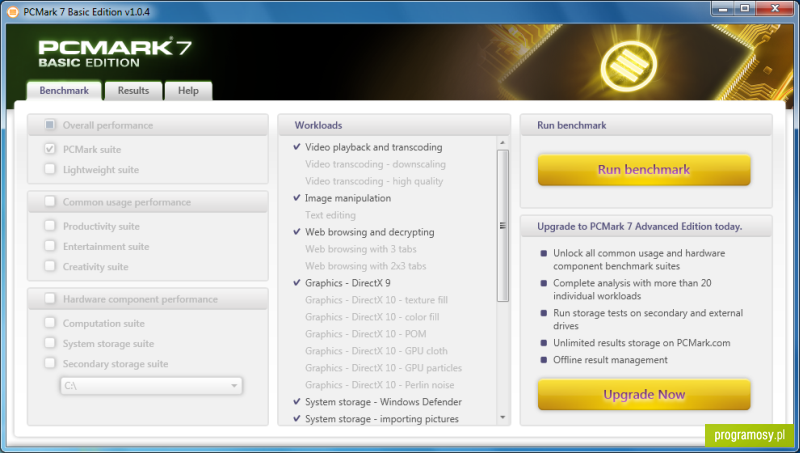Start the test with Run benchmark button
Screen dimensions: 800x453
[644, 170]
